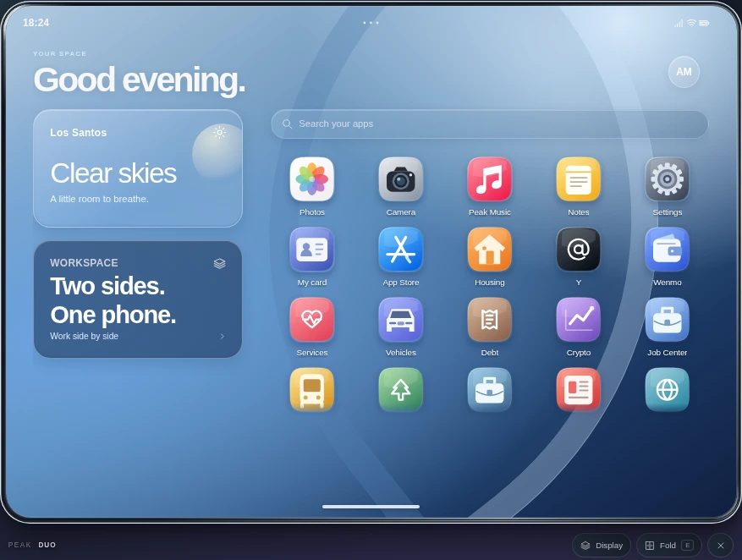The width and height of the screenshot is (742, 560).
Task: Click the Display button
Action: click(602, 546)
